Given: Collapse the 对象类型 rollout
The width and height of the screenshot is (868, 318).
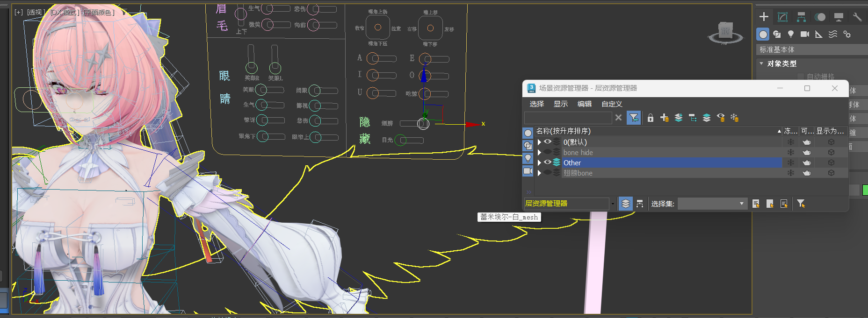Looking at the screenshot, I should coord(761,64).
